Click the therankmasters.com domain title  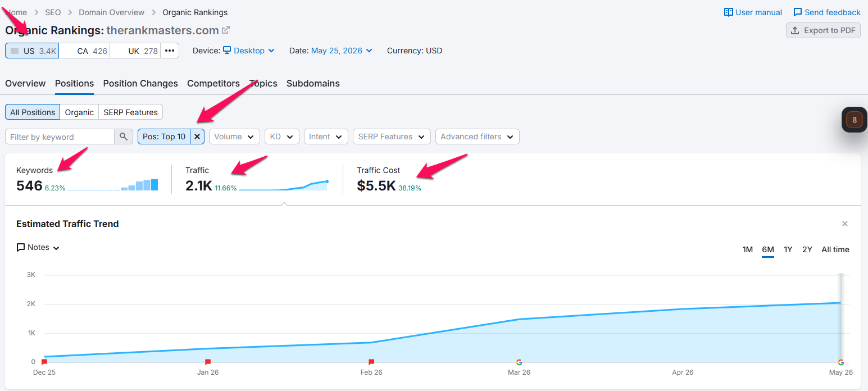pyautogui.click(x=162, y=30)
